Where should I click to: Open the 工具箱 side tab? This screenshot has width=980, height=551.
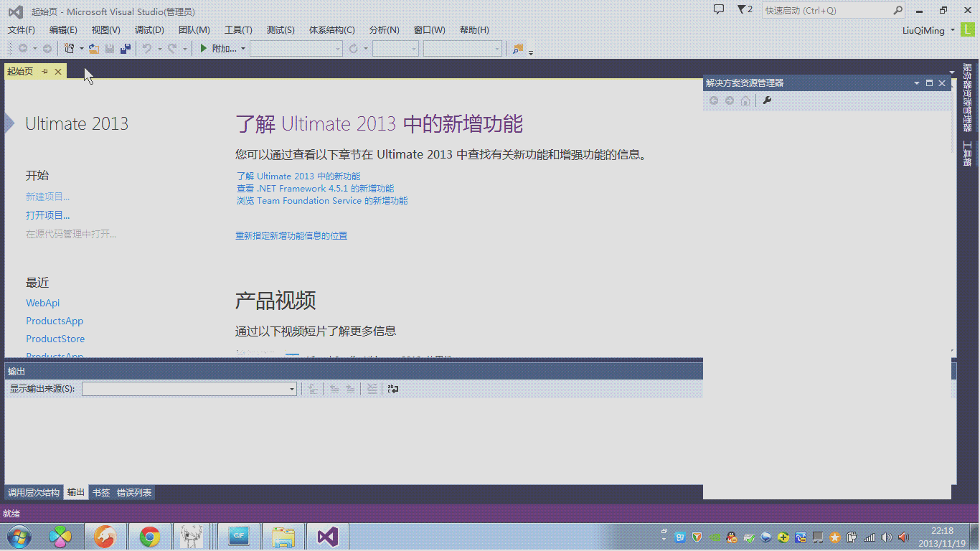tap(967, 154)
